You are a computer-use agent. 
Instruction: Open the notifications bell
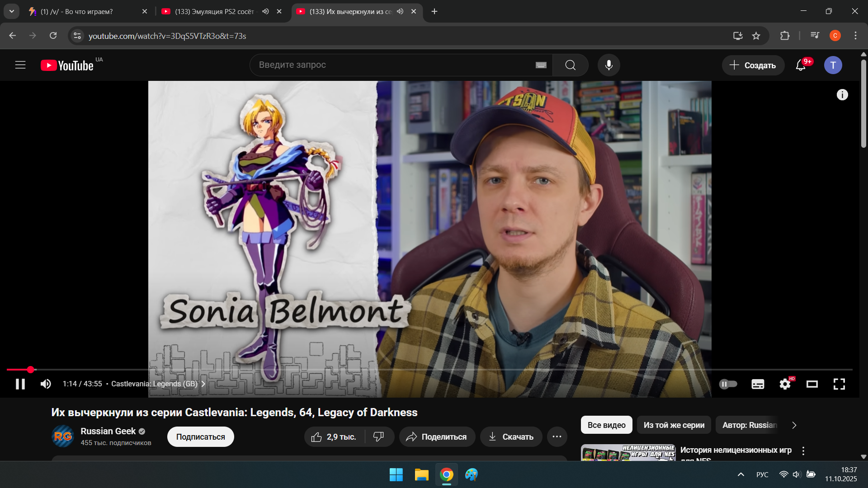(x=801, y=65)
